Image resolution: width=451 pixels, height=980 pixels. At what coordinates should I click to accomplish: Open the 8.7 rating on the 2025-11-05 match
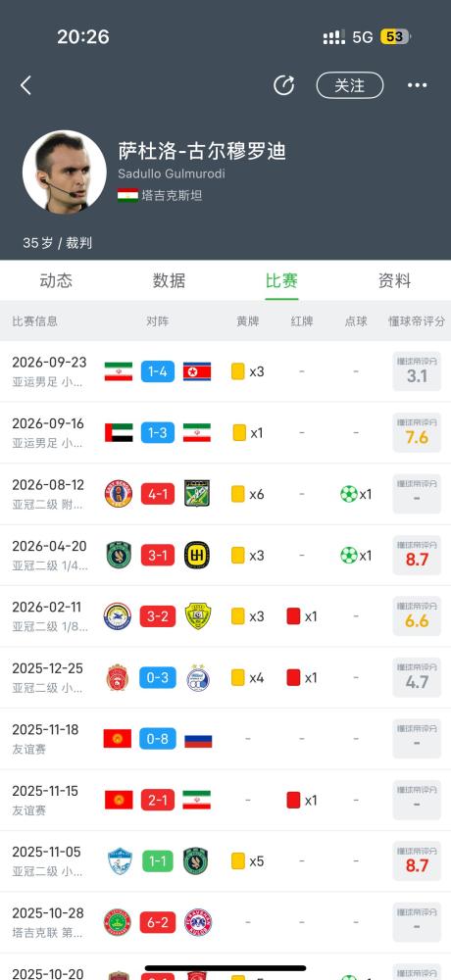(417, 860)
